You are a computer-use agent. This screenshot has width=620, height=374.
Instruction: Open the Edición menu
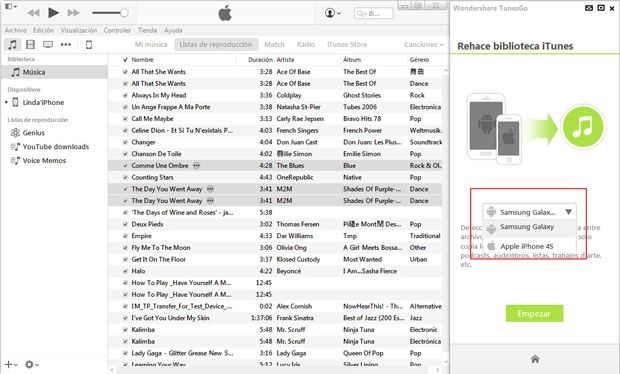[x=43, y=30]
